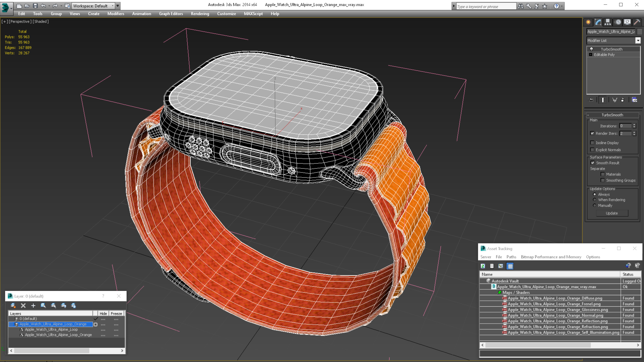Click the table view icon in Asset Tracking
The image size is (644, 362).
pyautogui.click(x=510, y=266)
